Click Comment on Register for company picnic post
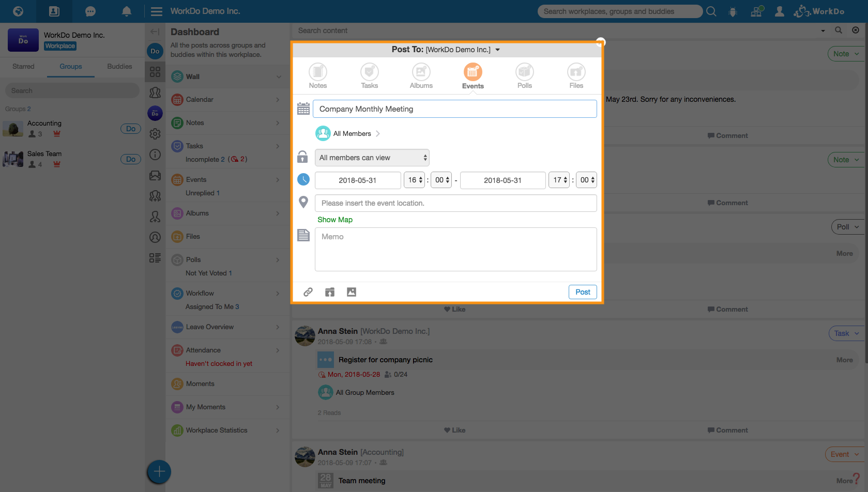Viewport: 868px width, 492px height. click(x=728, y=430)
